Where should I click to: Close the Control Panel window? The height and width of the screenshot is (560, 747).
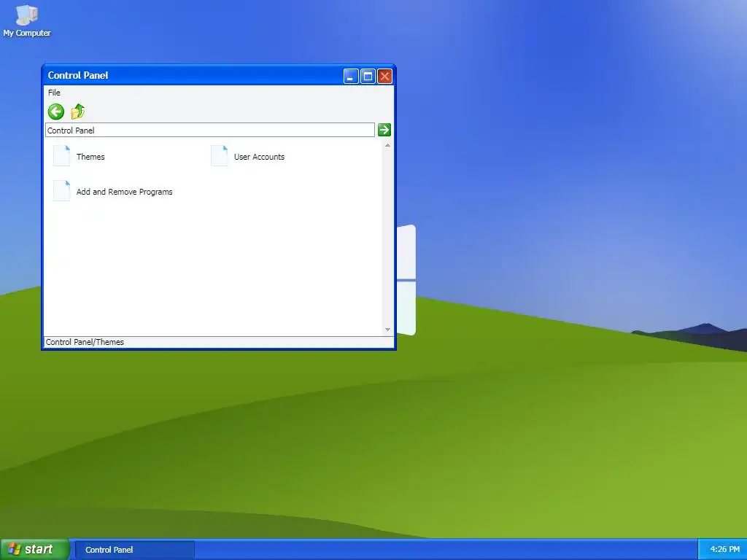(384, 76)
